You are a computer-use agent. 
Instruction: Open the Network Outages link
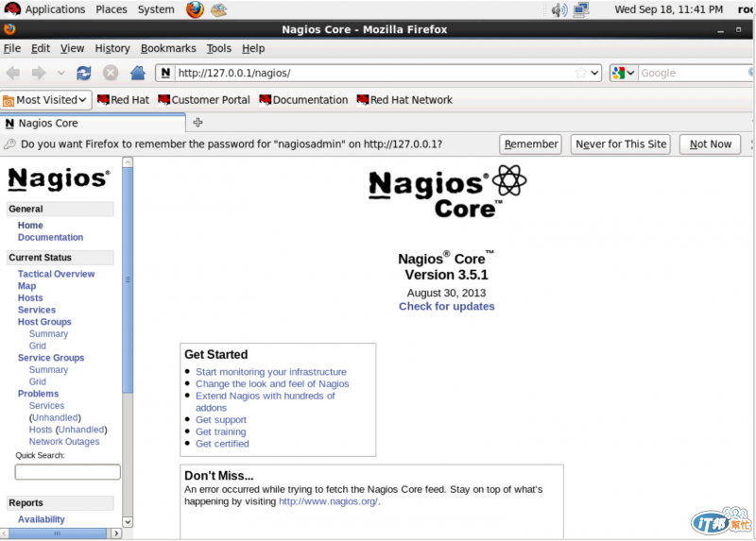pos(64,442)
